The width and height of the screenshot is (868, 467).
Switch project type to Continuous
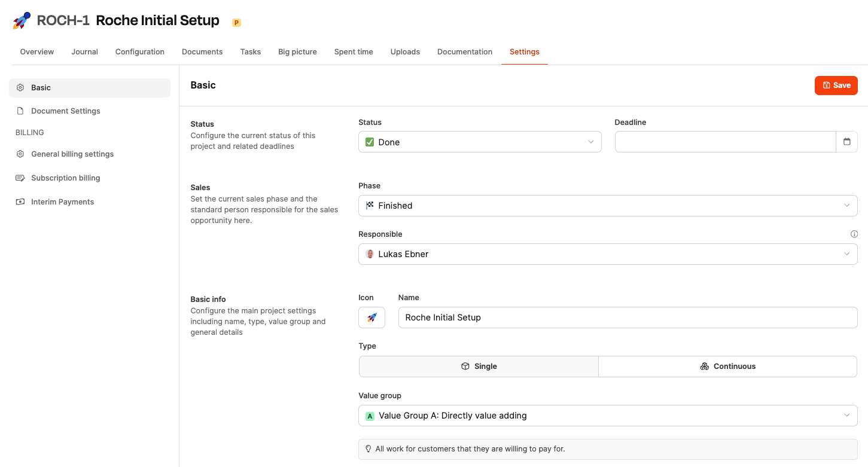coord(727,367)
